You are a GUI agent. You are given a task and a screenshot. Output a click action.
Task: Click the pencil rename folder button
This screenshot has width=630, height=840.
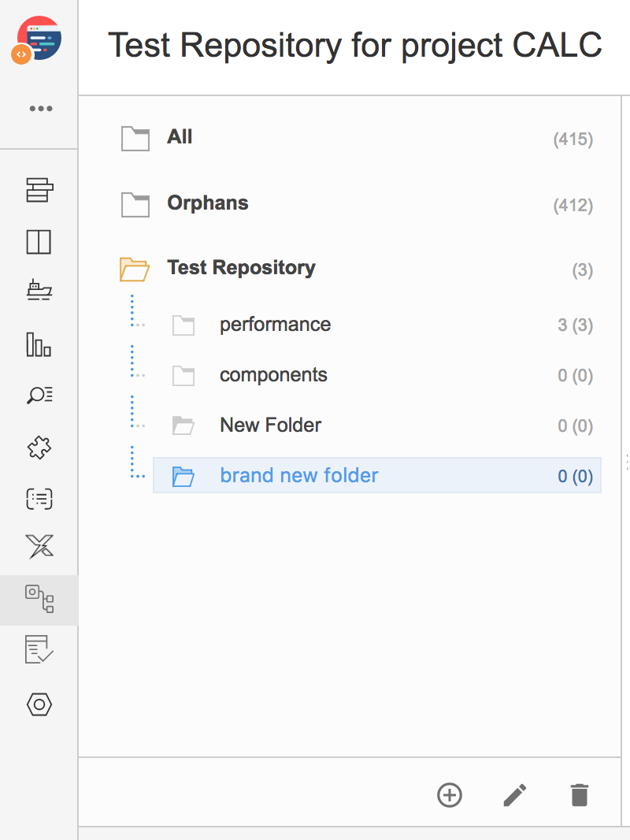pos(515,795)
